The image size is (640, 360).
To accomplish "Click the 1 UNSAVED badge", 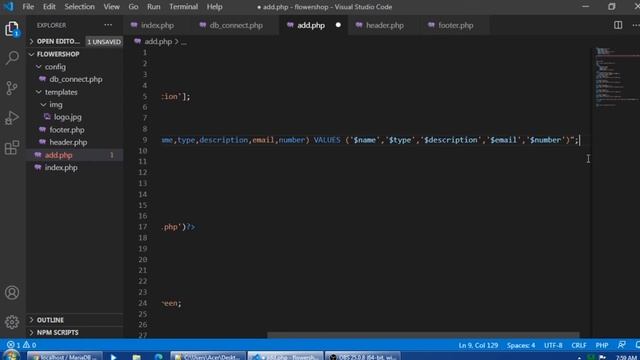I will click(104, 42).
